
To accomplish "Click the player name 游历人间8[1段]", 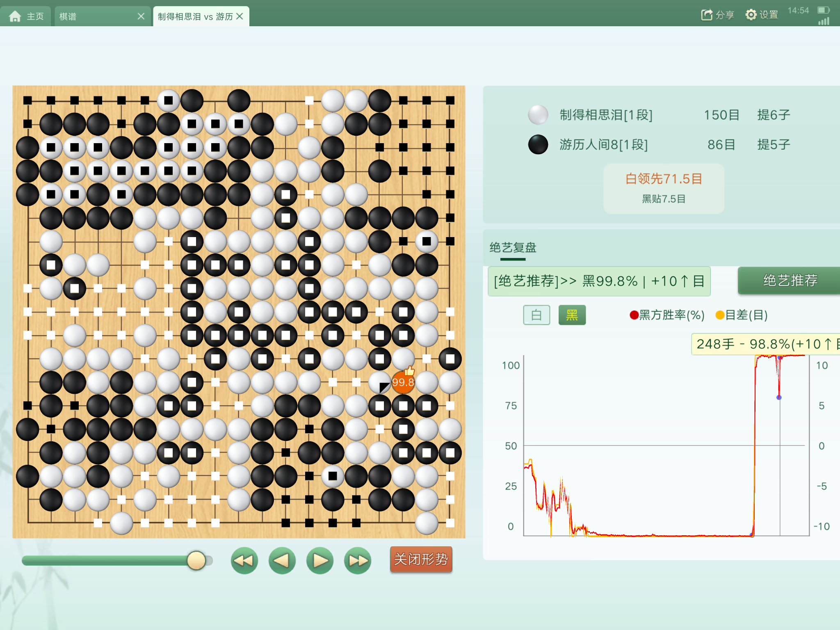I will coord(603,144).
